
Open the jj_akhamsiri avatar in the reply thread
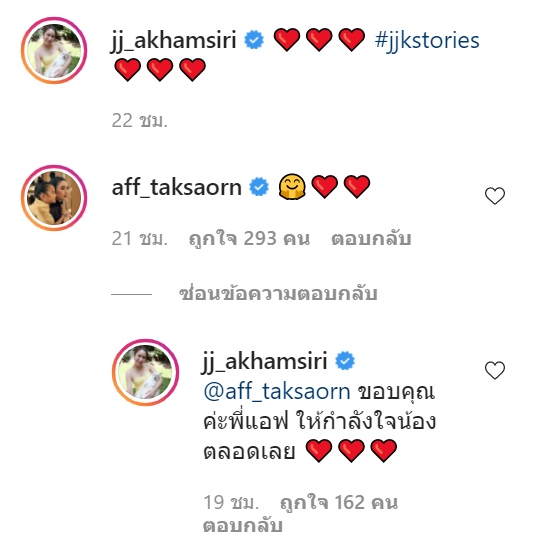click(x=145, y=372)
